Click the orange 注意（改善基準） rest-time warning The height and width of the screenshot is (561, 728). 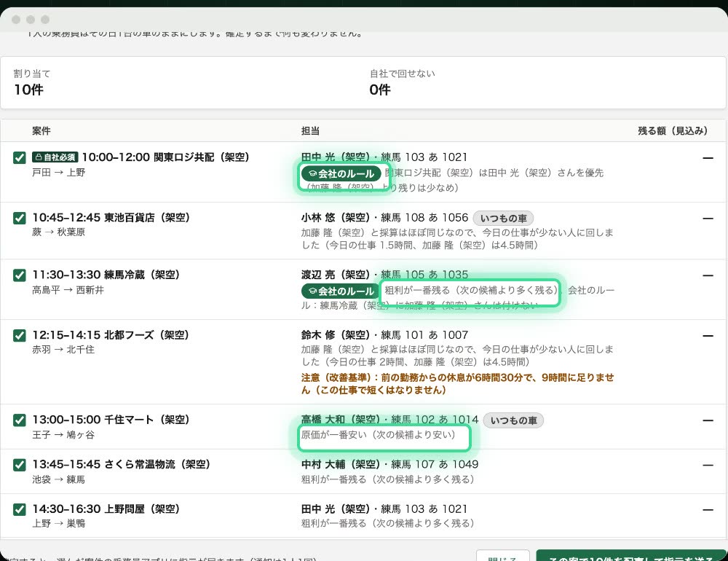click(458, 383)
